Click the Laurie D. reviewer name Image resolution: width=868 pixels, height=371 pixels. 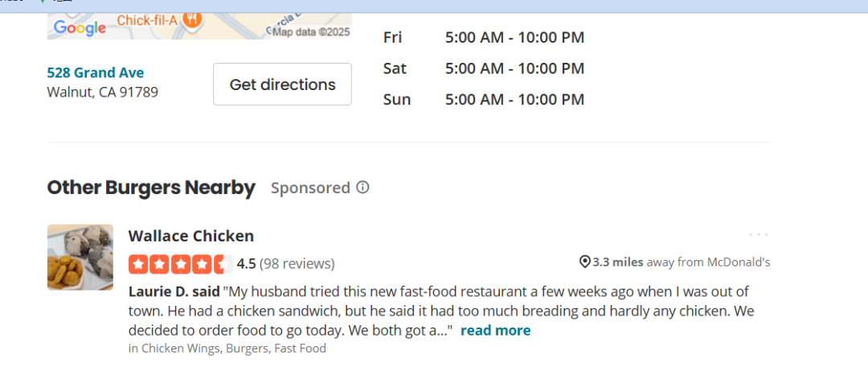pyautogui.click(x=161, y=291)
